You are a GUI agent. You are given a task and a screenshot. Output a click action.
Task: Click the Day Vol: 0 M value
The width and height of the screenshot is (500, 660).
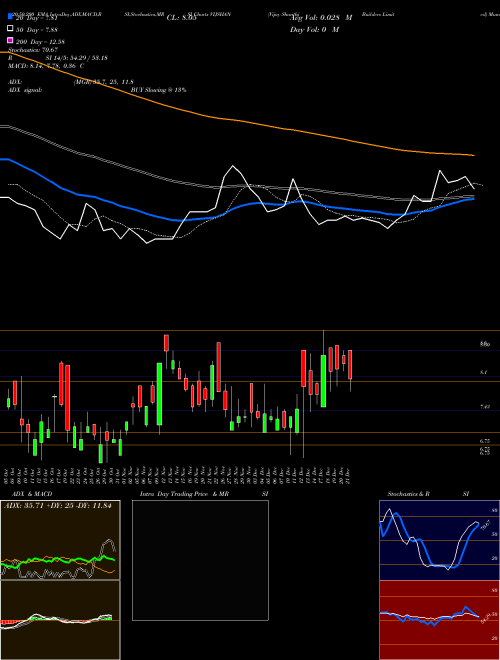coord(314,30)
